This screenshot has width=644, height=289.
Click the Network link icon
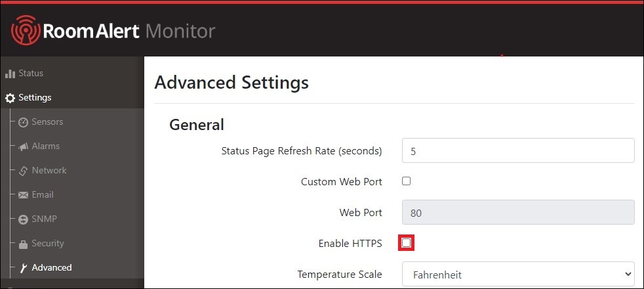23,171
